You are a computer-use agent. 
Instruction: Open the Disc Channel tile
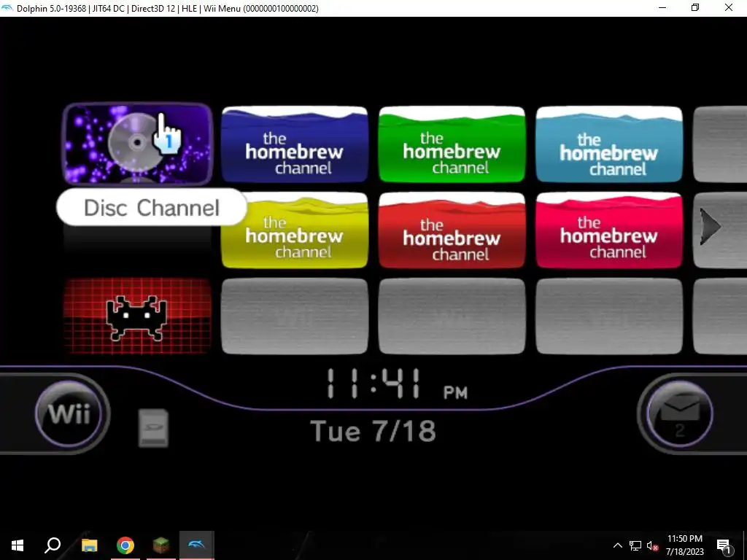point(137,144)
